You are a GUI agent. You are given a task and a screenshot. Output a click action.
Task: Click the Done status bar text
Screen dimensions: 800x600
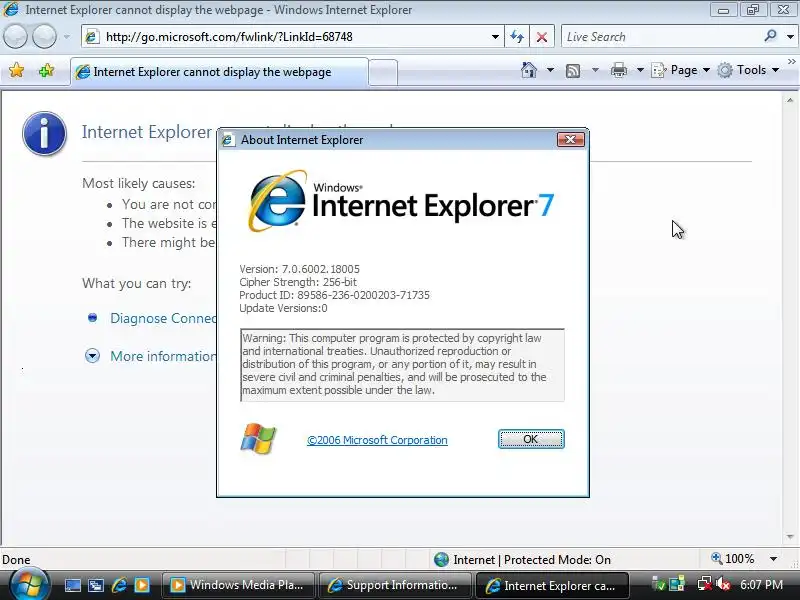(x=16, y=560)
